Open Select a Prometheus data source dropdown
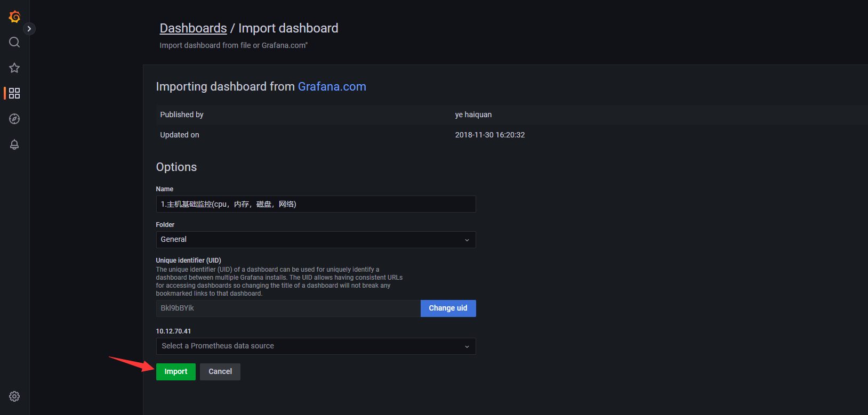Screen dimensions: 868x415 tap(316, 346)
